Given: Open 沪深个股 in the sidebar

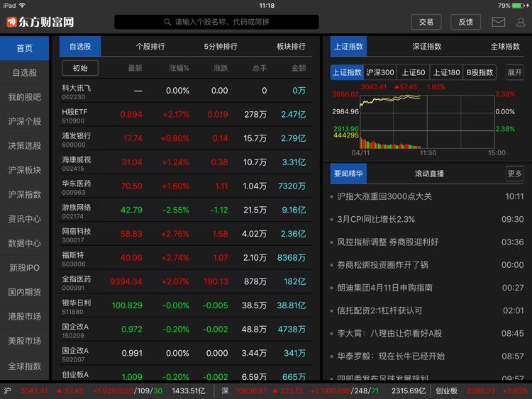Looking at the screenshot, I should point(24,121).
